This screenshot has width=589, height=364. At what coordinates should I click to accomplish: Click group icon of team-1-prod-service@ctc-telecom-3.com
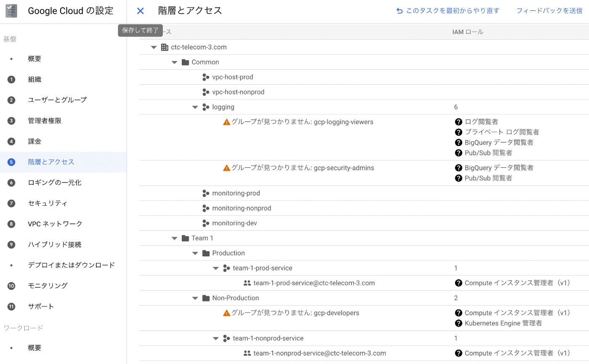pyautogui.click(x=247, y=283)
